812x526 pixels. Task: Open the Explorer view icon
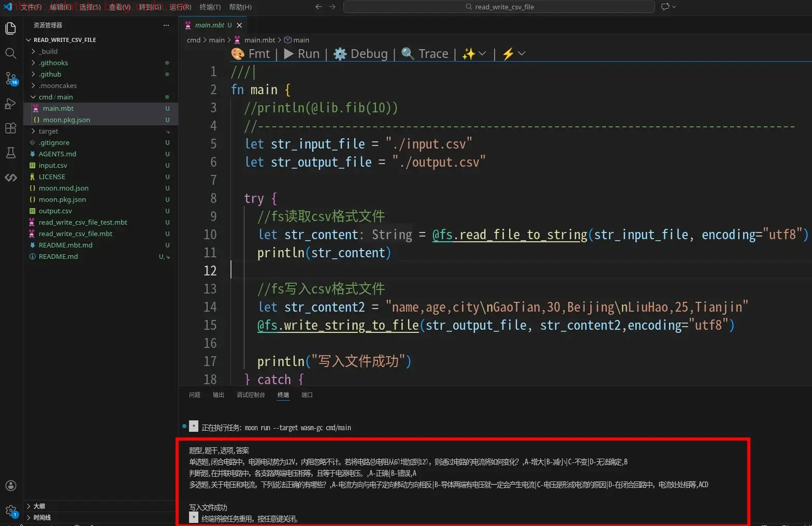pyautogui.click(x=10, y=28)
